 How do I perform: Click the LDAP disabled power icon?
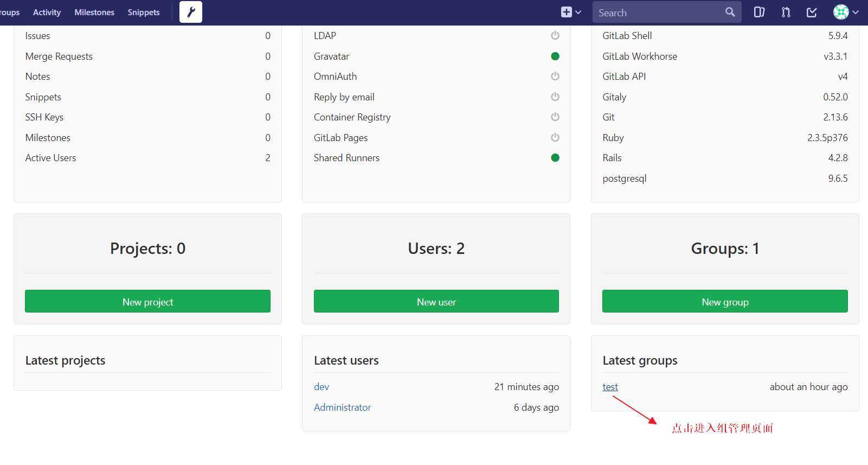pos(555,35)
